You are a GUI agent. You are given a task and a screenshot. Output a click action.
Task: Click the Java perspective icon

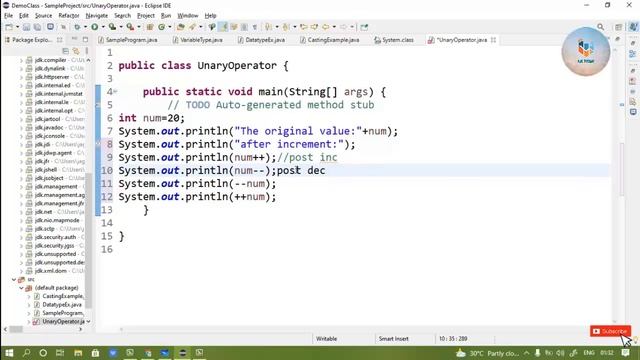click(633, 27)
